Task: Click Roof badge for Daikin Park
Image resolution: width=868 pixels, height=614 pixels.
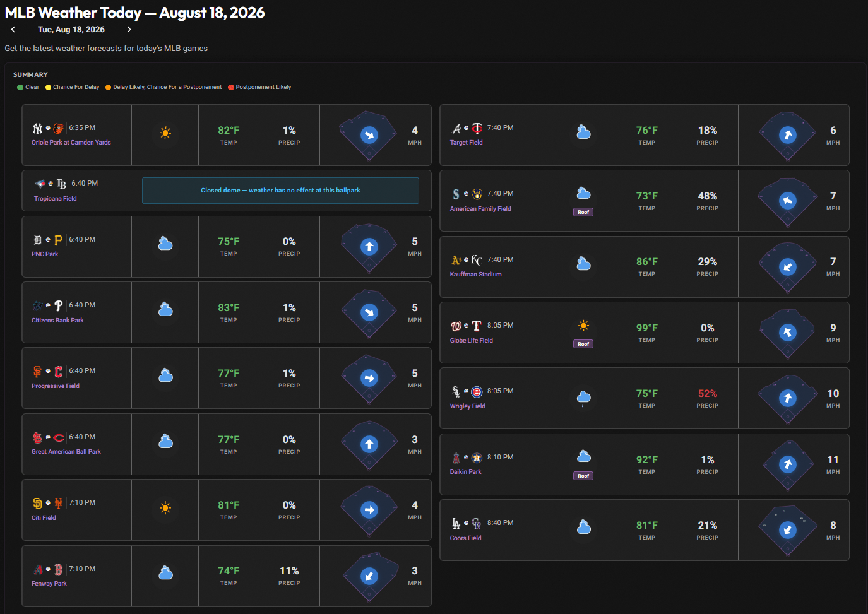Action: coord(584,476)
